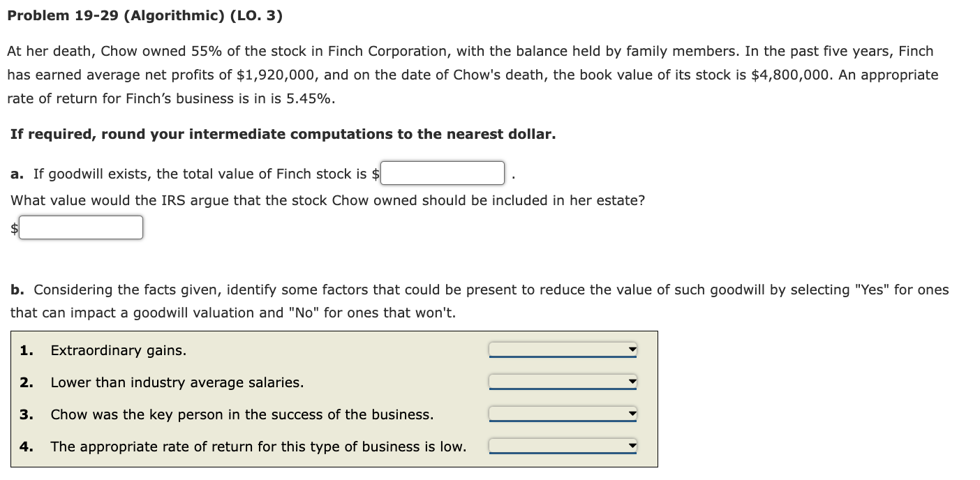Select Yes in the Extraordinary gains dropdown
The image size is (980, 480).
(563, 347)
